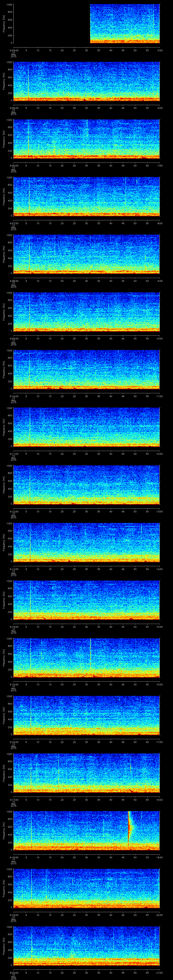Click the 9:18:00 time axis label
173x980 pixels.
tap(14, 858)
